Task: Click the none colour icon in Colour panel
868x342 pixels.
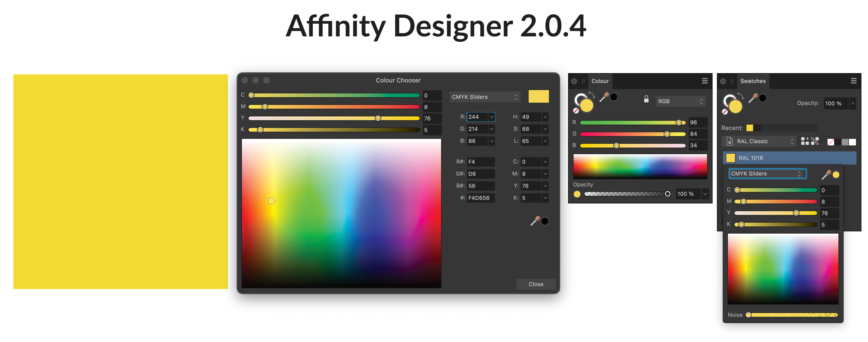Action: [576, 111]
